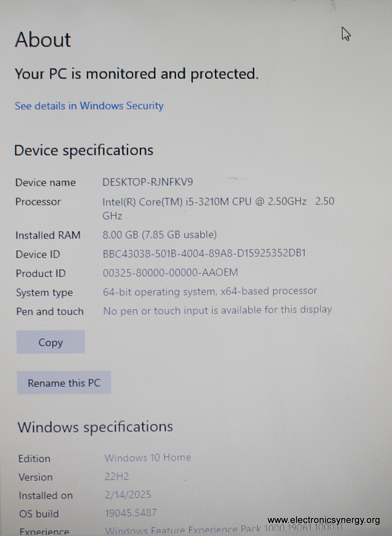Open the Windows Security details link
Viewport: 392px width, 536px height.
[89, 106]
